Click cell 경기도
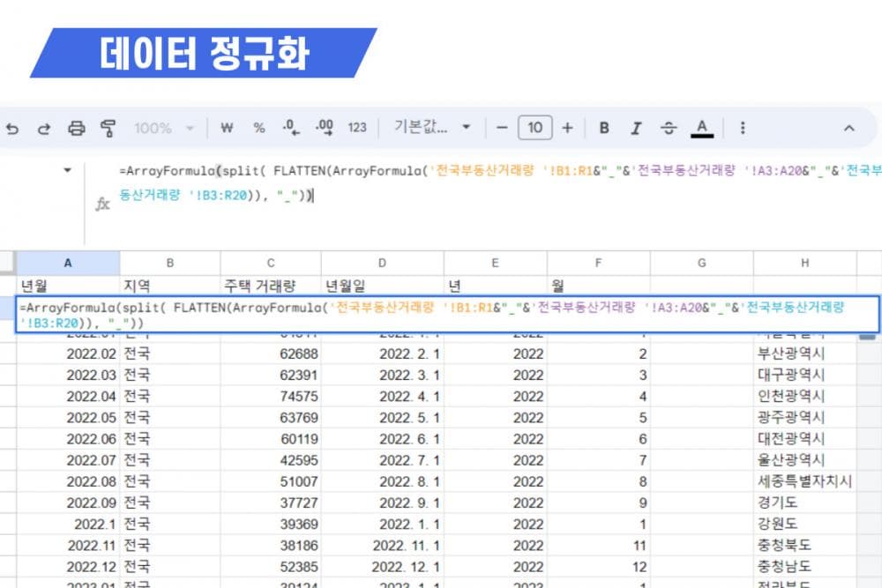 (x=805, y=503)
